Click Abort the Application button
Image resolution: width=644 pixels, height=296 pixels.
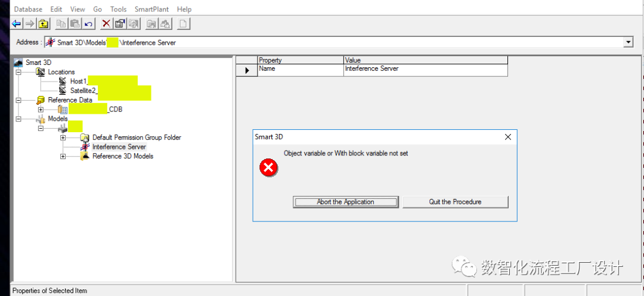[345, 202]
